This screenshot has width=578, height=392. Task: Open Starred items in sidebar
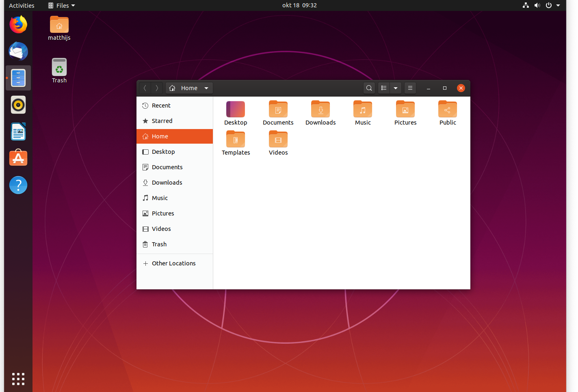click(x=162, y=121)
